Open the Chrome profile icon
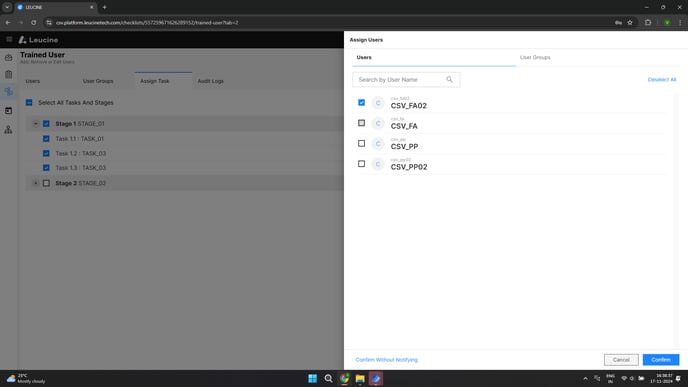Image resolution: width=688 pixels, height=387 pixels. (667, 22)
